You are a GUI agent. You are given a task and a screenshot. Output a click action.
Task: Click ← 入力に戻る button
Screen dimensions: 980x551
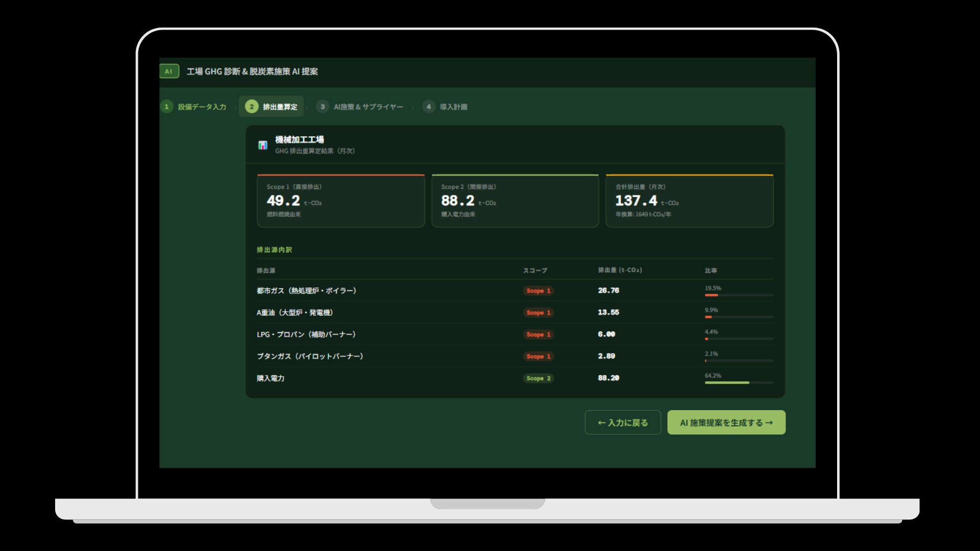coord(623,422)
